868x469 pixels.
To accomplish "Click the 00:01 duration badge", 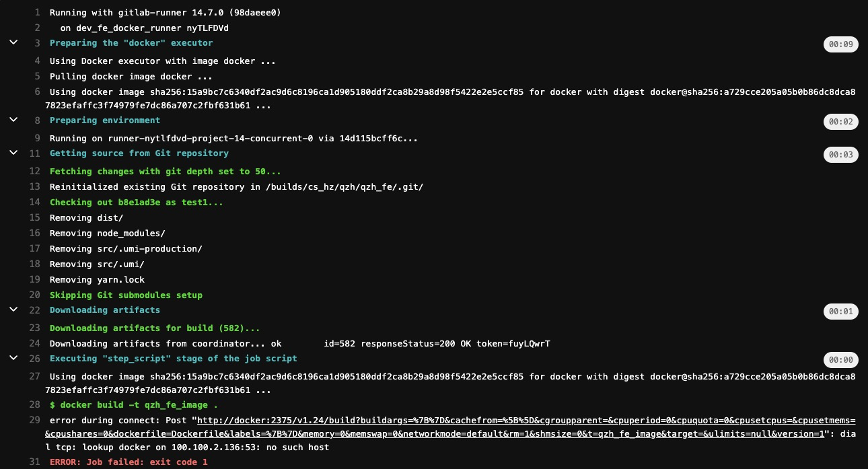I will click(840, 312).
